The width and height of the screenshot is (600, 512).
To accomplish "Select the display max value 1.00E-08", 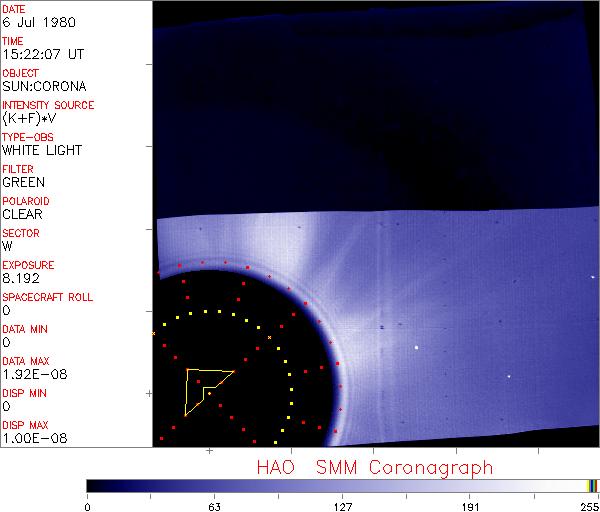I will click(x=35, y=439).
